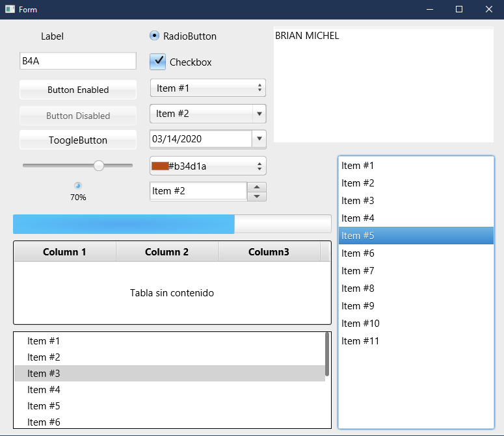Select Item #6 in right blue list

pos(416,253)
